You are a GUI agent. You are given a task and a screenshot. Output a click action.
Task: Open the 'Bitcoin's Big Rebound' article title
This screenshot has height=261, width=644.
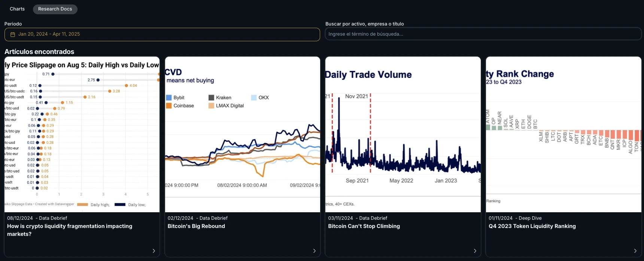pyautogui.click(x=196, y=226)
